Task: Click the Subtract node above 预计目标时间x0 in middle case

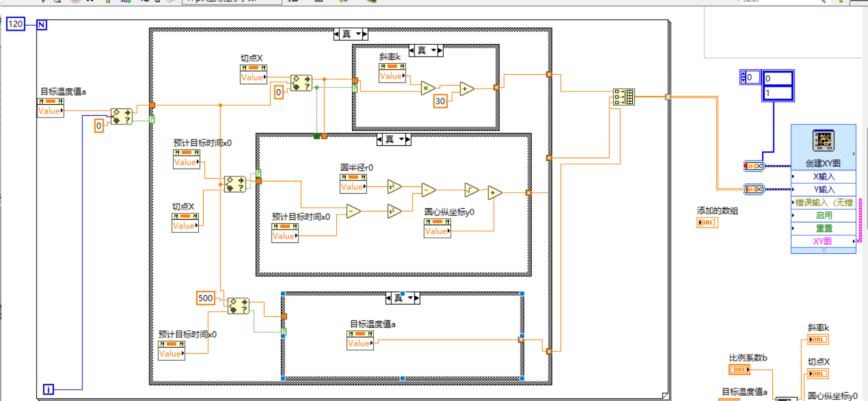Action: tap(353, 211)
